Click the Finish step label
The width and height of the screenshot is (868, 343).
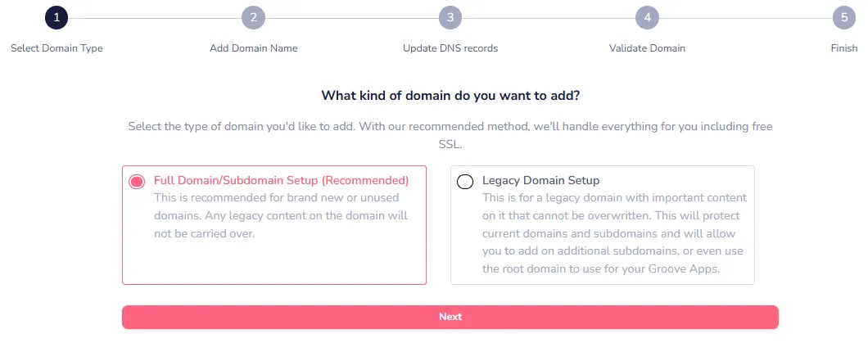844,48
